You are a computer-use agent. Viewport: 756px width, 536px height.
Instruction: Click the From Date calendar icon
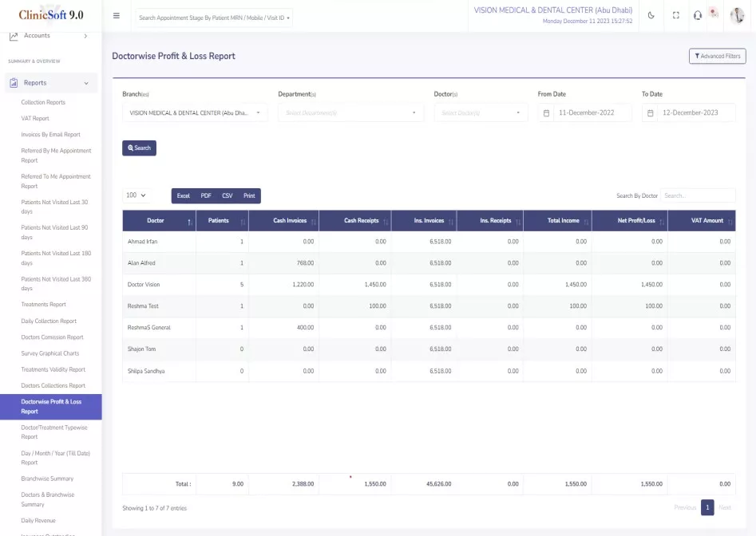(546, 113)
